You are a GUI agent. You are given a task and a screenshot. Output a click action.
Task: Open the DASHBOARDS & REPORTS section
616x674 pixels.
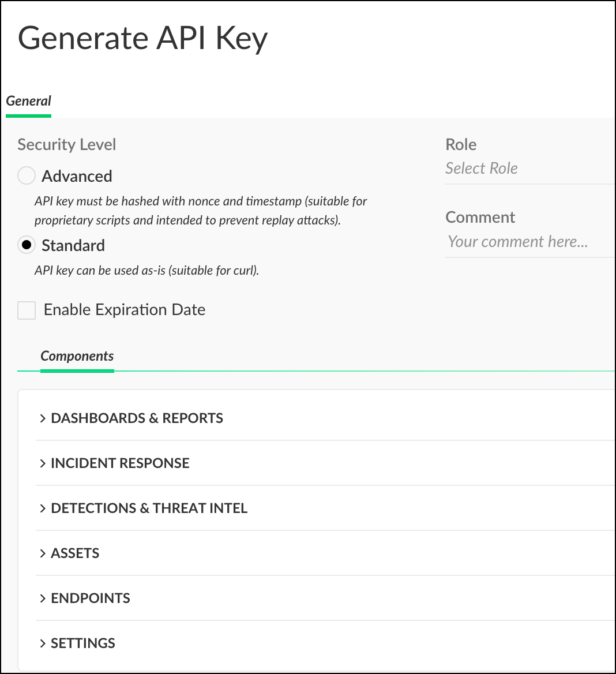pos(137,418)
